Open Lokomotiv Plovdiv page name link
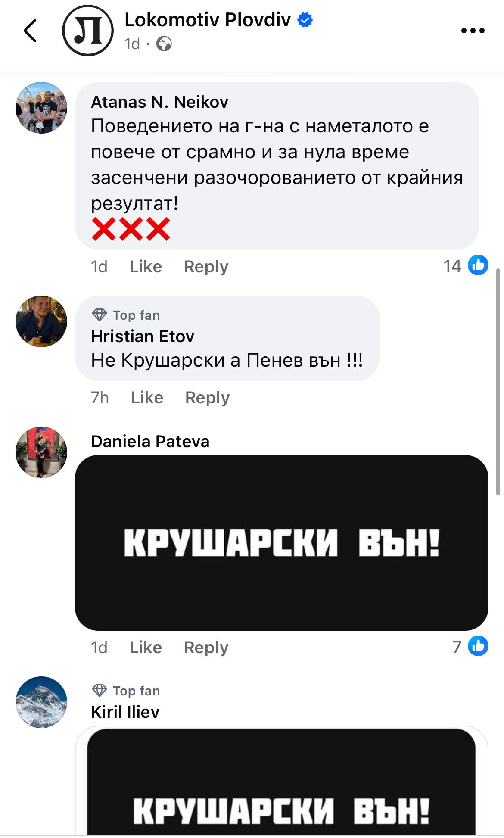The height and width of the screenshot is (838, 504). click(x=208, y=20)
